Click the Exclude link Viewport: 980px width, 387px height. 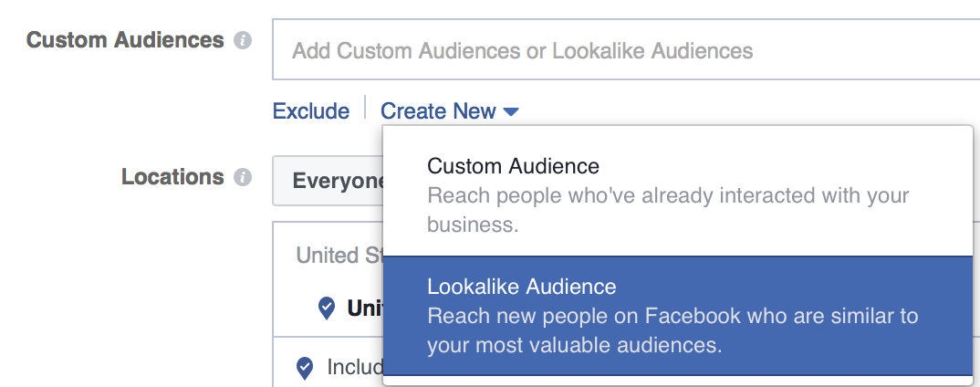click(x=311, y=111)
